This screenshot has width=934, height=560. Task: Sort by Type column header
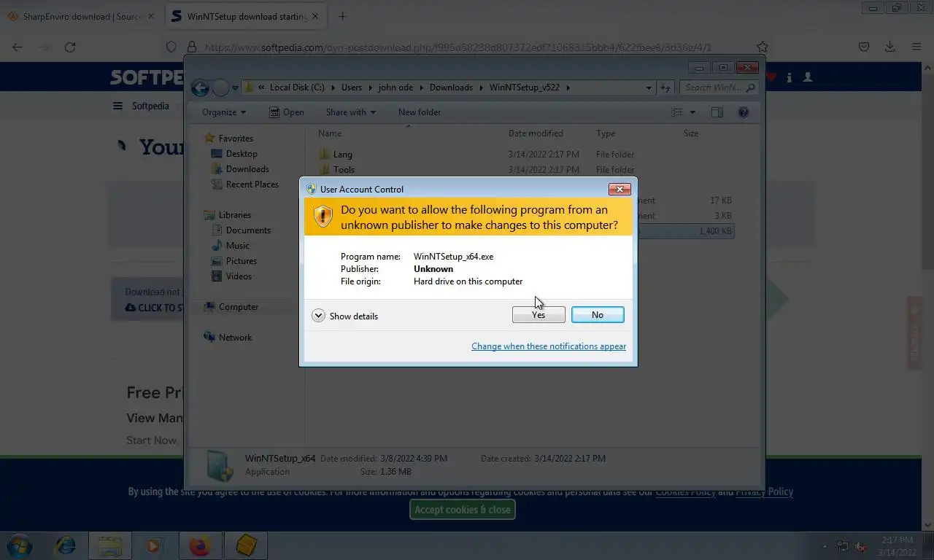[x=606, y=133]
